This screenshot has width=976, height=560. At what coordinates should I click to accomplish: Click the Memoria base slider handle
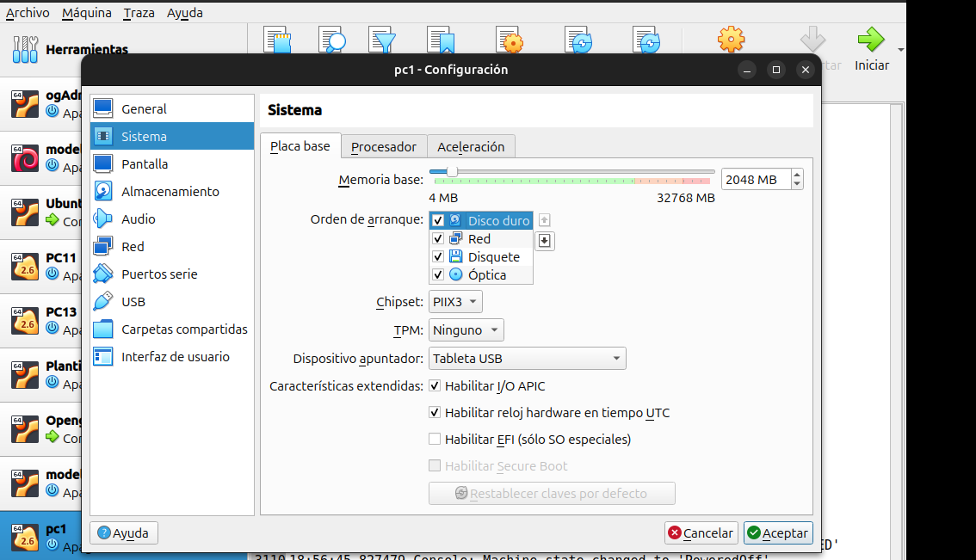pyautogui.click(x=452, y=172)
